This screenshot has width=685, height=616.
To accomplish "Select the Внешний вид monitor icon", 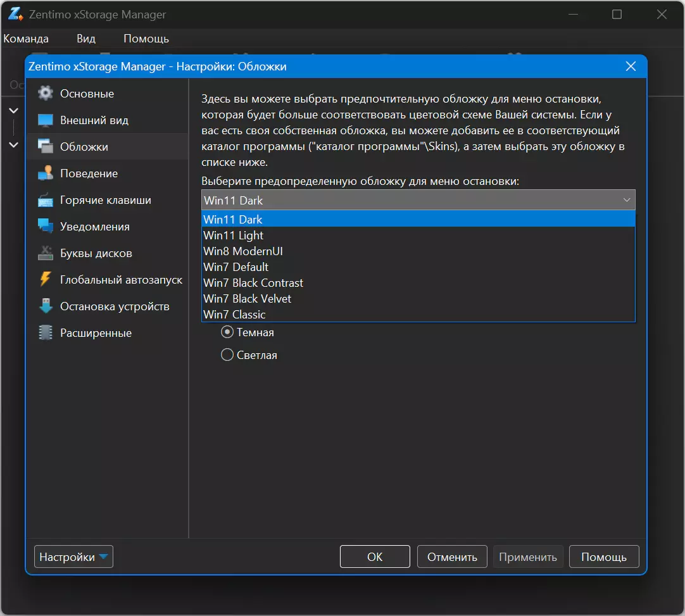I will click(46, 120).
